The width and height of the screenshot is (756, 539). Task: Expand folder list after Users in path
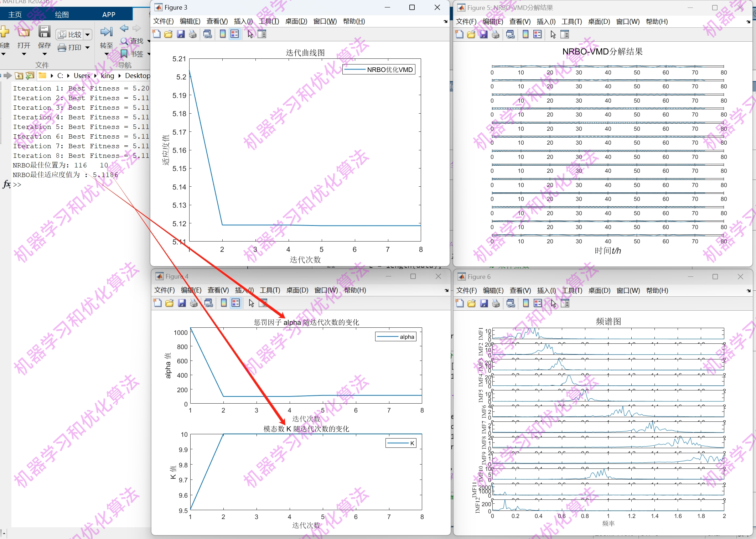pos(95,76)
